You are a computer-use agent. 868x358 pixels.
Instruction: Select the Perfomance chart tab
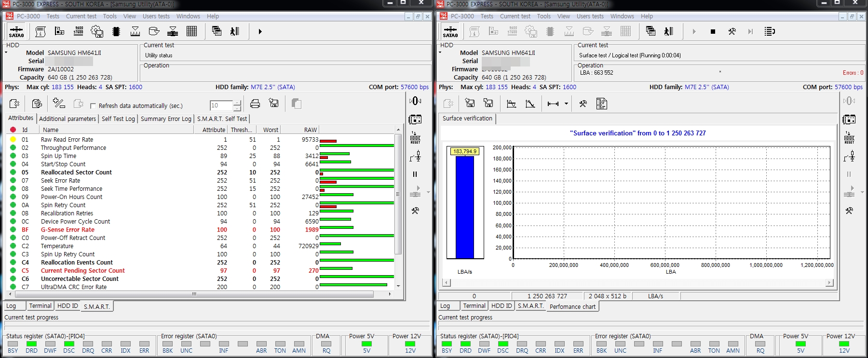click(x=572, y=306)
